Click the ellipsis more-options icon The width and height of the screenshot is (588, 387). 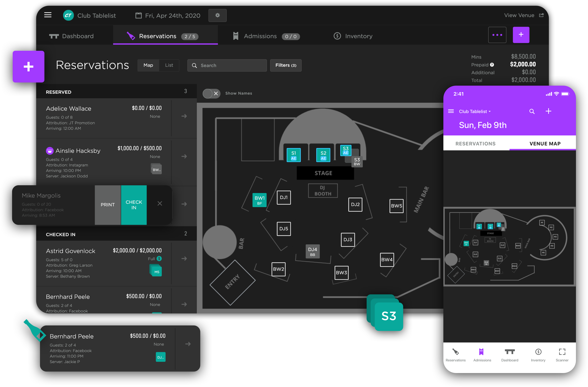point(497,35)
